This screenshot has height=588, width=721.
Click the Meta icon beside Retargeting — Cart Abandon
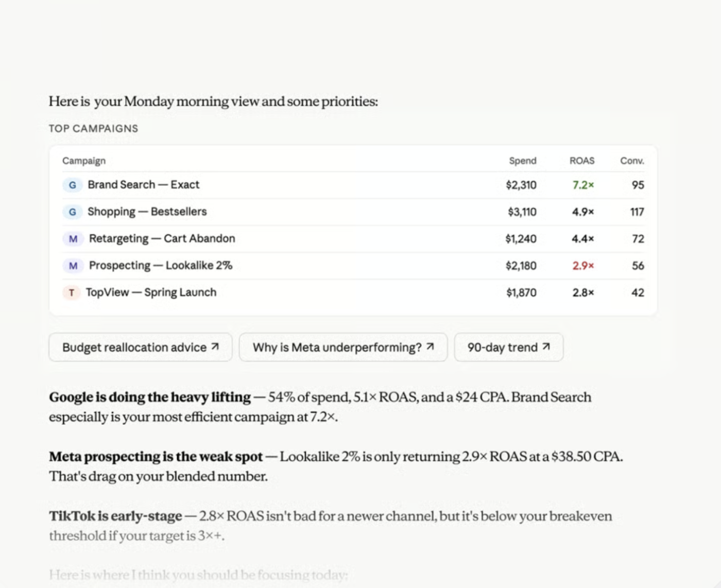(x=73, y=238)
